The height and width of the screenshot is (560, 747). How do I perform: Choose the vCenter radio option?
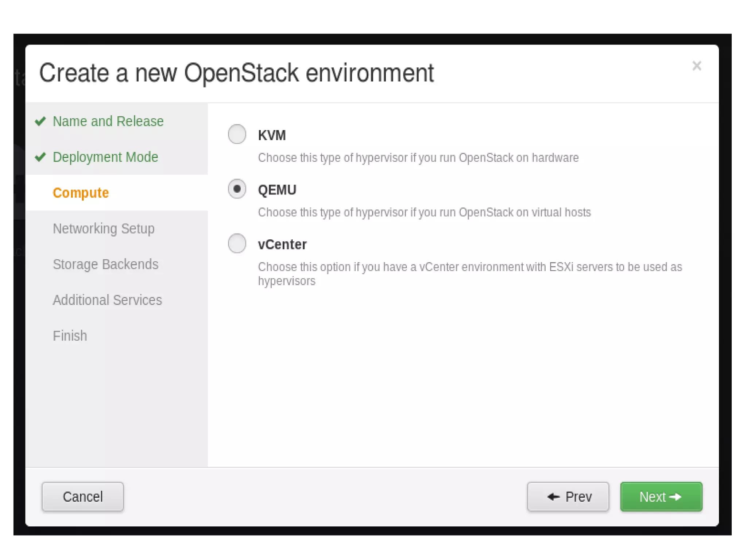(x=237, y=243)
